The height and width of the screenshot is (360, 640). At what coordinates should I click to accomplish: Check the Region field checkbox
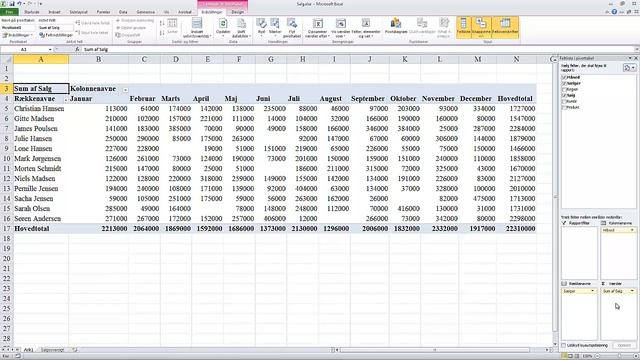pyautogui.click(x=564, y=89)
